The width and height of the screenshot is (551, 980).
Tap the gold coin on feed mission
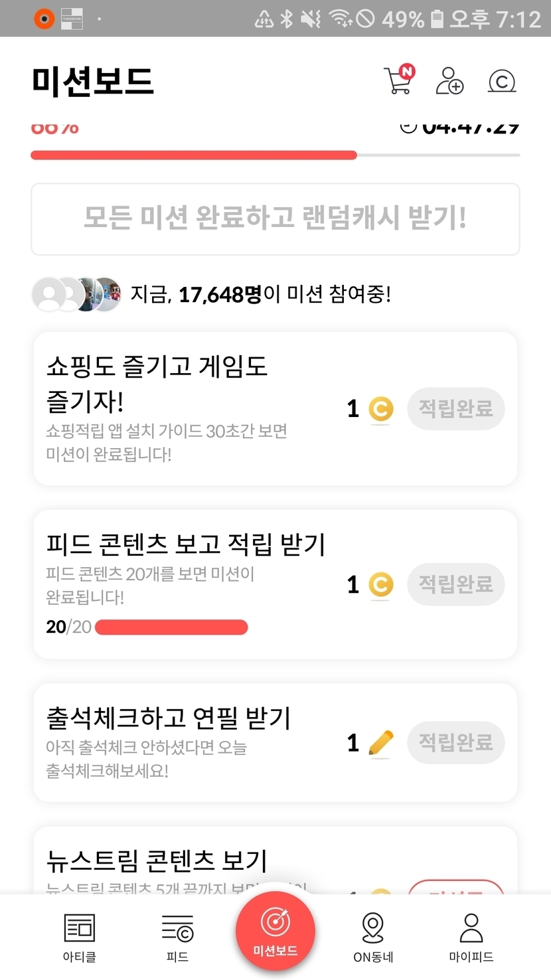pyautogui.click(x=380, y=585)
